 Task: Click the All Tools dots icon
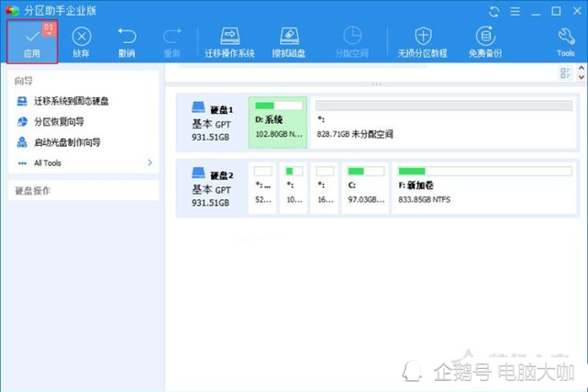click(22, 163)
